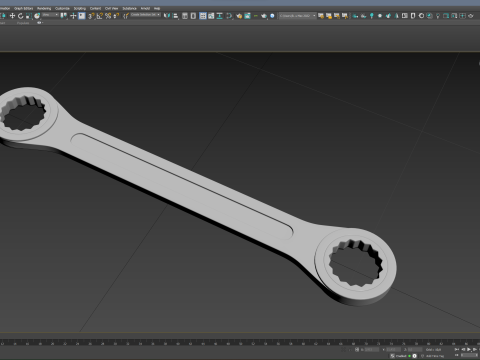Open the Civil View menu
The width and height of the screenshot is (480, 360).
(112, 8)
